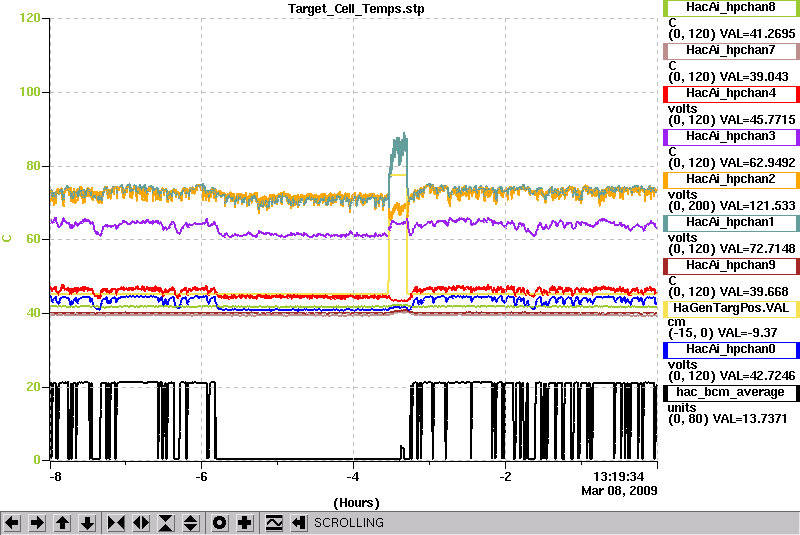Screen dimensions: 800x535
Task: Click the -2 tick on the x-axis
Action: (x=505, y=477)
